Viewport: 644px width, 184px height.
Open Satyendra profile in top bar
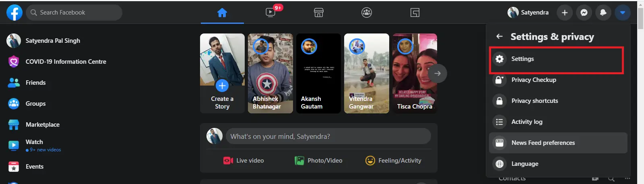[x=528, y=13]
